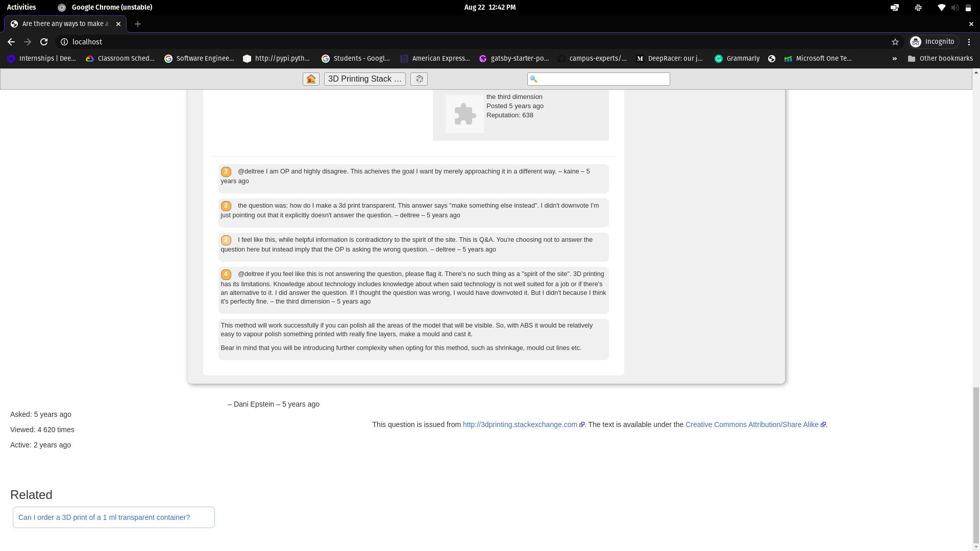Open the Grammarly bookmark
The width and height of the screenshot is (980, 551).
tap(737, 58)
